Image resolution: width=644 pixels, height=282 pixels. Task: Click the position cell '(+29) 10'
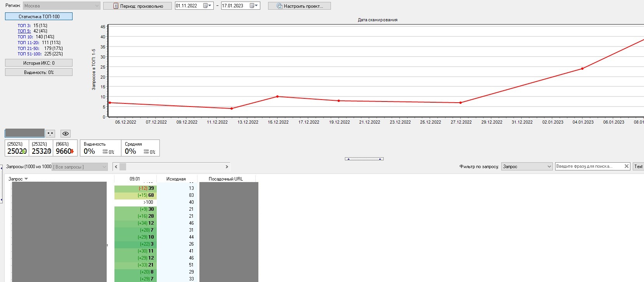pyautogui.click(x=135, y=237)
